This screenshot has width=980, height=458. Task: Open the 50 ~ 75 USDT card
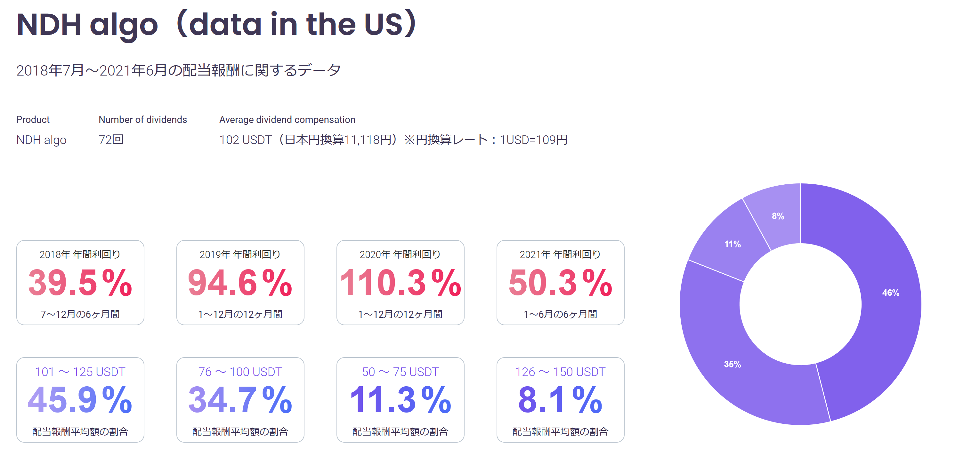tap(400, 400)
